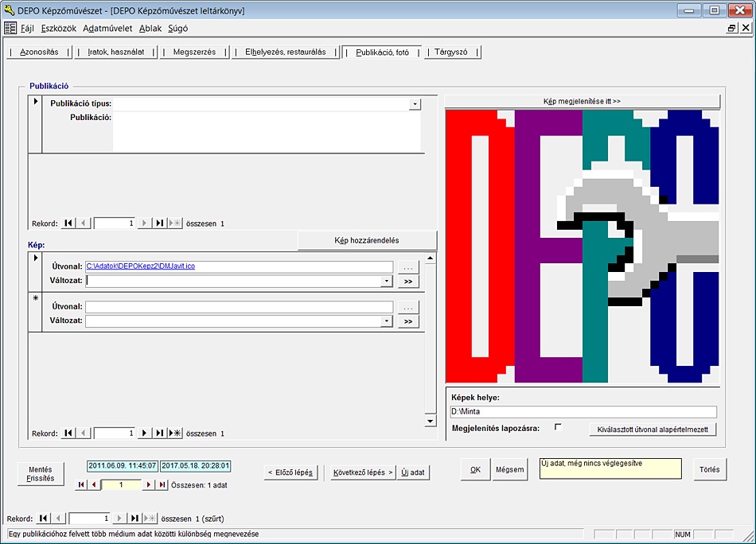Click red first-record arrow beside Mentés Frissítés
The width and height of the screenshot is (756, 544).
(80, 484)
